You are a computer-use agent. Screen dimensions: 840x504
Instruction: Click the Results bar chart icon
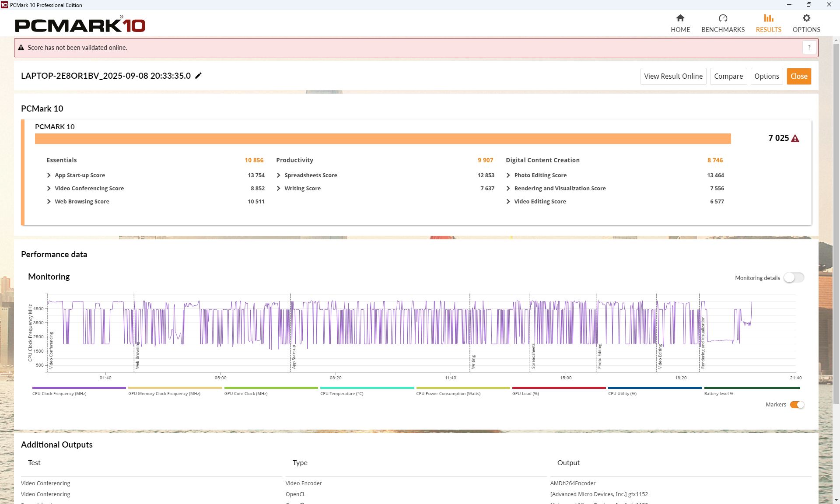pyautogui.click(x=768, y=18)
